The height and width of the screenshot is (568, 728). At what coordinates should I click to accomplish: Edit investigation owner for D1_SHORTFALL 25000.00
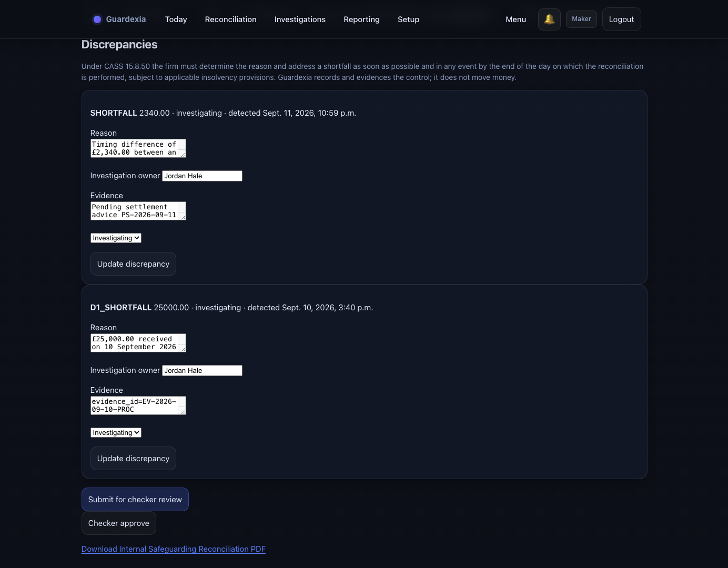click(x=202, y=370)
